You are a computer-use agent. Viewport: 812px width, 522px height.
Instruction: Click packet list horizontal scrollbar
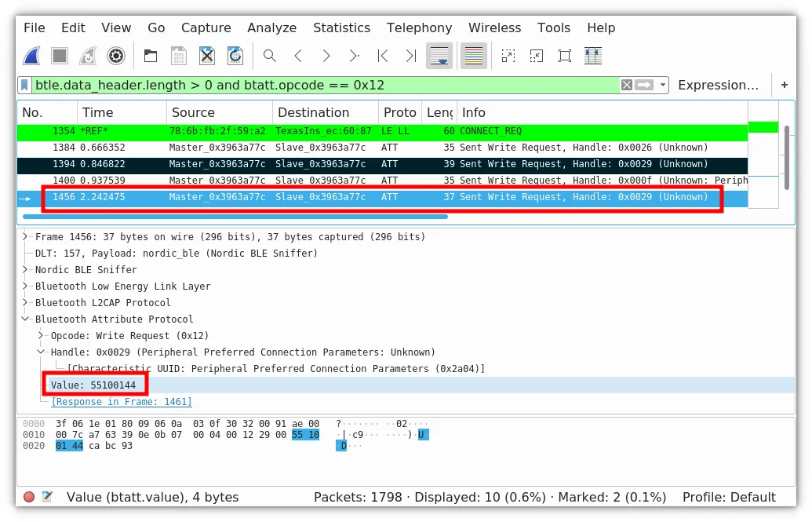pos(235,217)
